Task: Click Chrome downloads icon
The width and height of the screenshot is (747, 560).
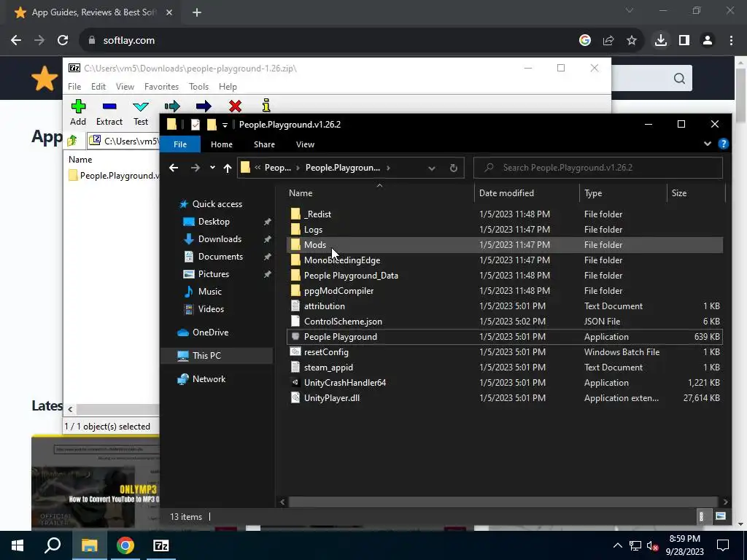Action: point(661,41)
